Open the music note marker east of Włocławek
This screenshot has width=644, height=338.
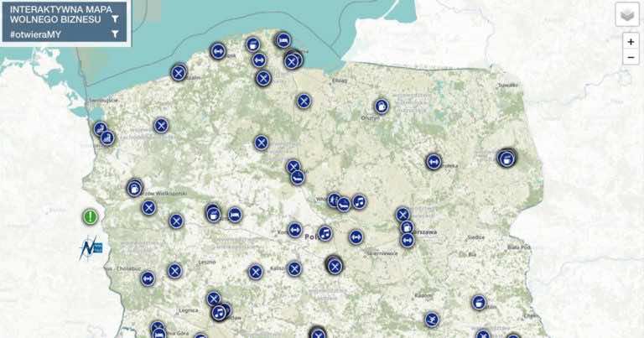(359, 201)
